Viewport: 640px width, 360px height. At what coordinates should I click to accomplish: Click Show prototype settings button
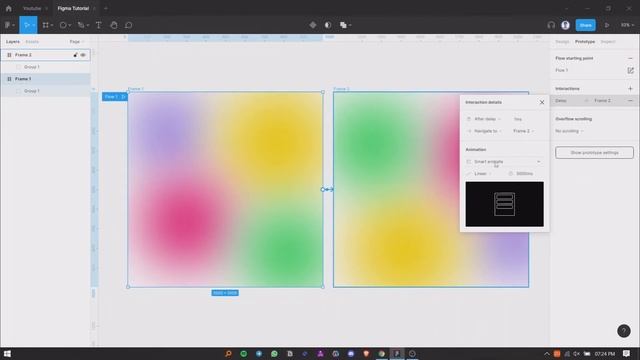[x=594, y=153]
